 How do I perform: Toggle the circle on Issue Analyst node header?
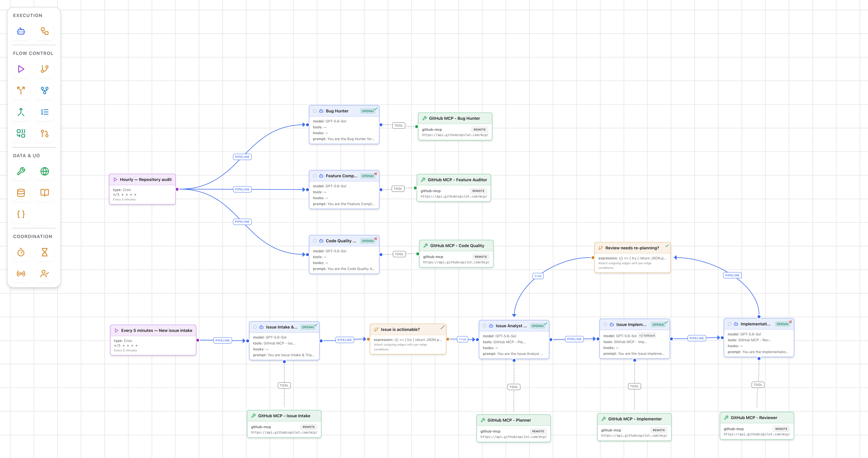[x=485, y=326]
